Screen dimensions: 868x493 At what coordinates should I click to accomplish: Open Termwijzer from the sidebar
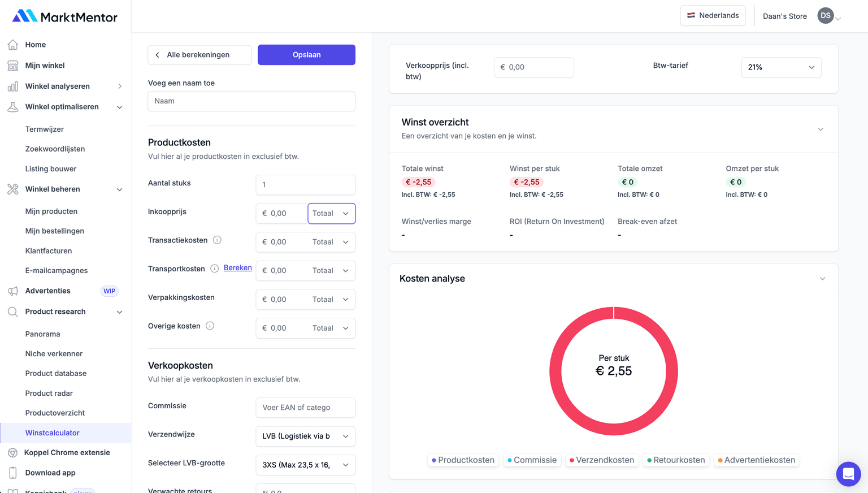pos(44,129)
